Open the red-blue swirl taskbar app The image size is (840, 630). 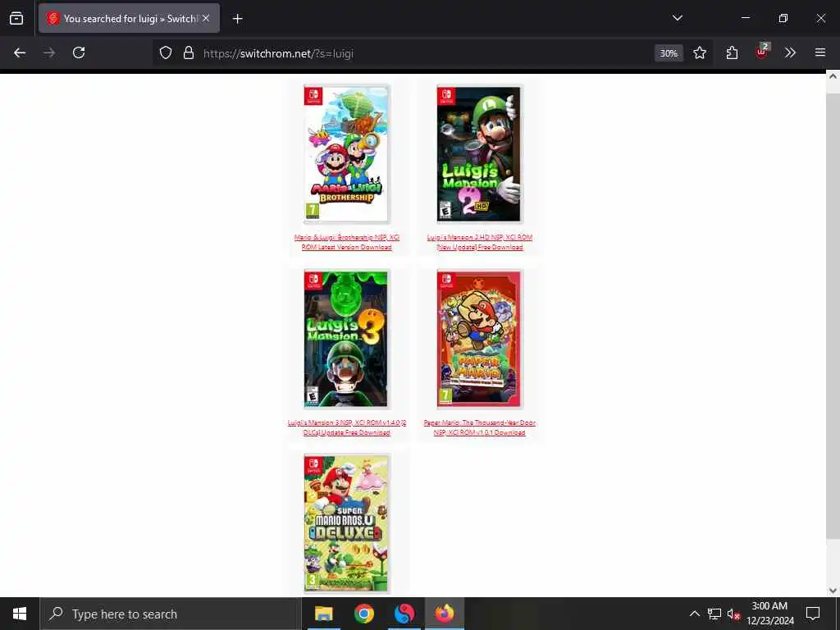404,614
